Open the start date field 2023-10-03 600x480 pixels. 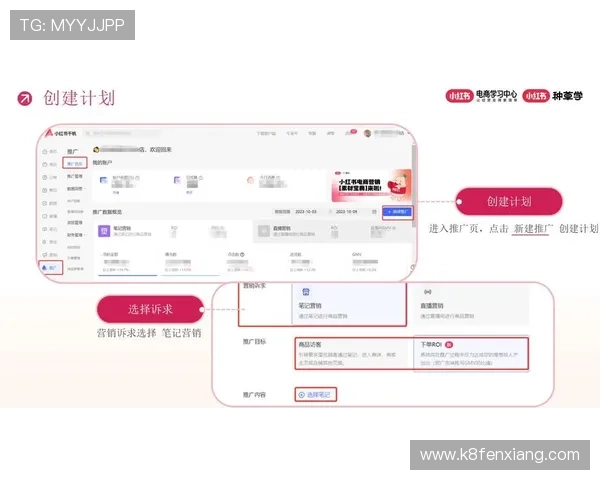(x=306, y=212)
